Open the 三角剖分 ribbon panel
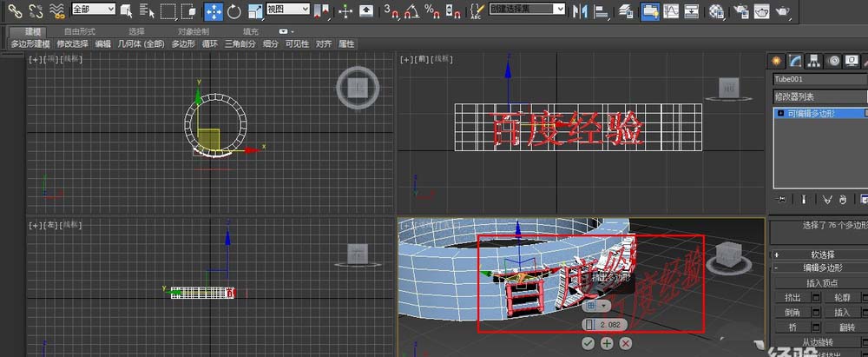868x357 pixels. pos(240,43)
